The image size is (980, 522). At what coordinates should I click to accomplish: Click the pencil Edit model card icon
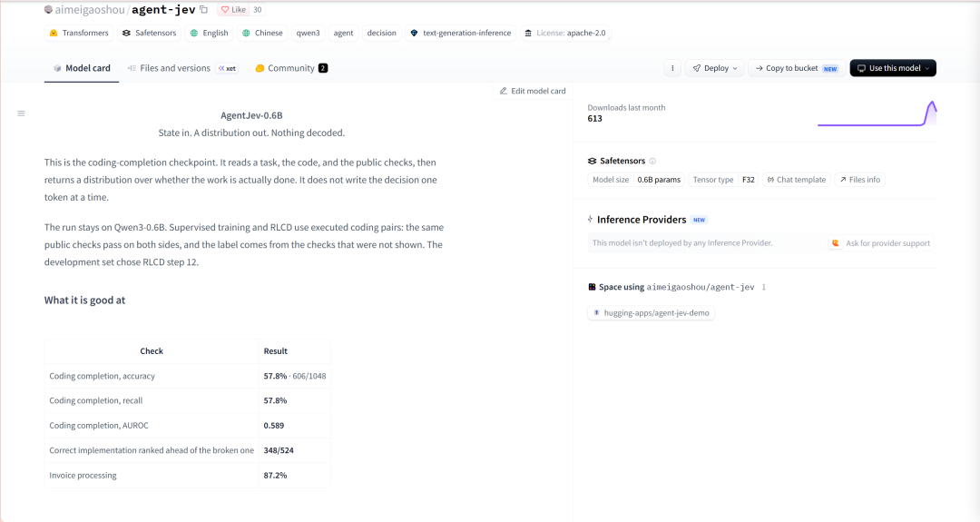pos(503,91)
